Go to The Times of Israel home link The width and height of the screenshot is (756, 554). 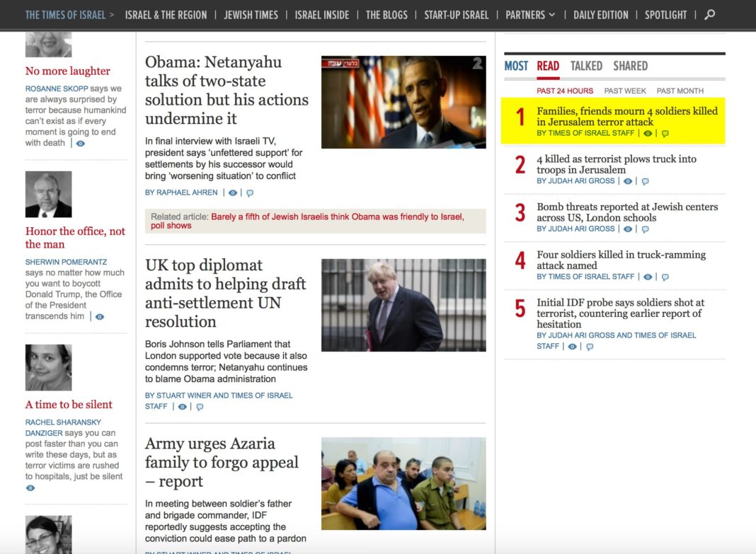[x=69, y=15]
